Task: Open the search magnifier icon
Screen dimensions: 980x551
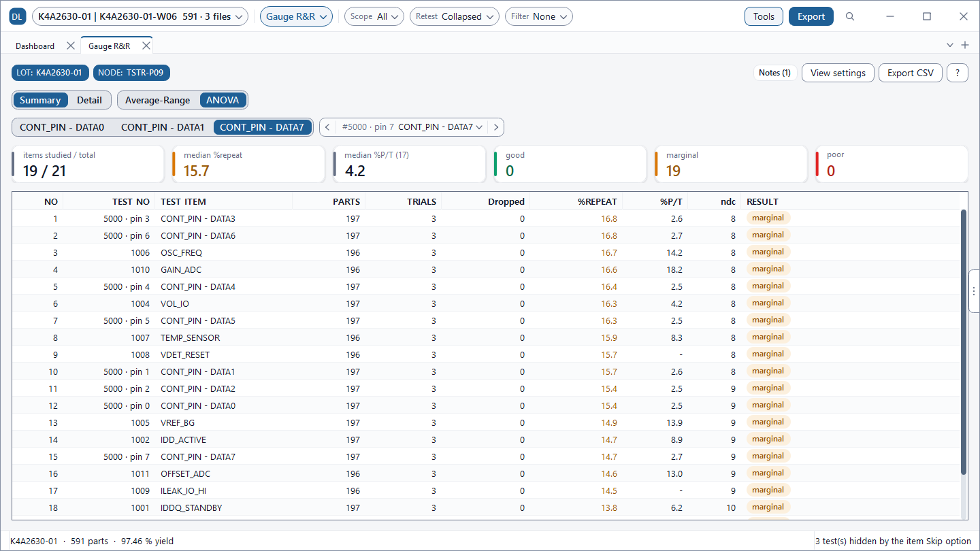Action: click(850, 16)
